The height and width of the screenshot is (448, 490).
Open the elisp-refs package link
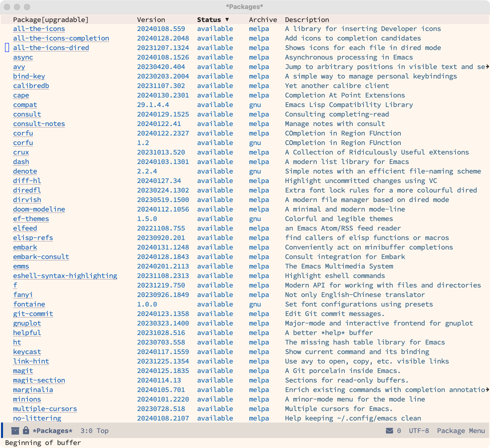tap(33, 238)
